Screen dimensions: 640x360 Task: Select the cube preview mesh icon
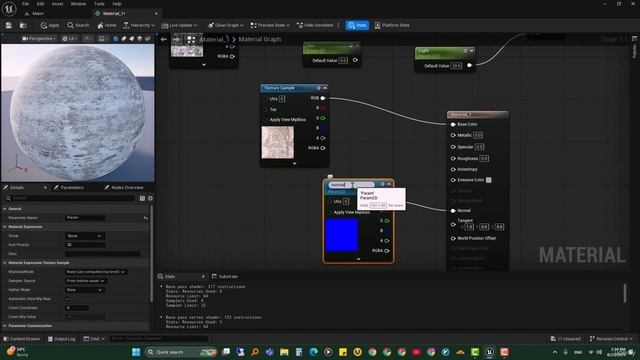(x=140, y=38)
